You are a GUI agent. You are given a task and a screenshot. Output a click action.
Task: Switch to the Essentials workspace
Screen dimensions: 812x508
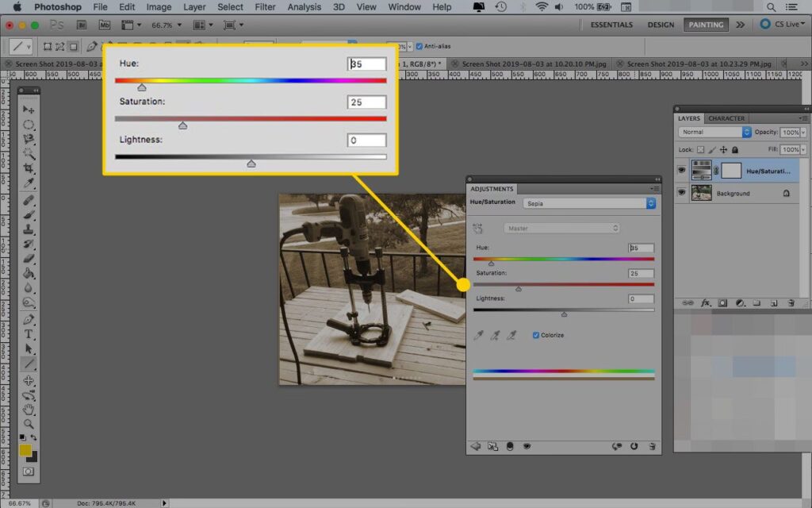pos(611,25)
